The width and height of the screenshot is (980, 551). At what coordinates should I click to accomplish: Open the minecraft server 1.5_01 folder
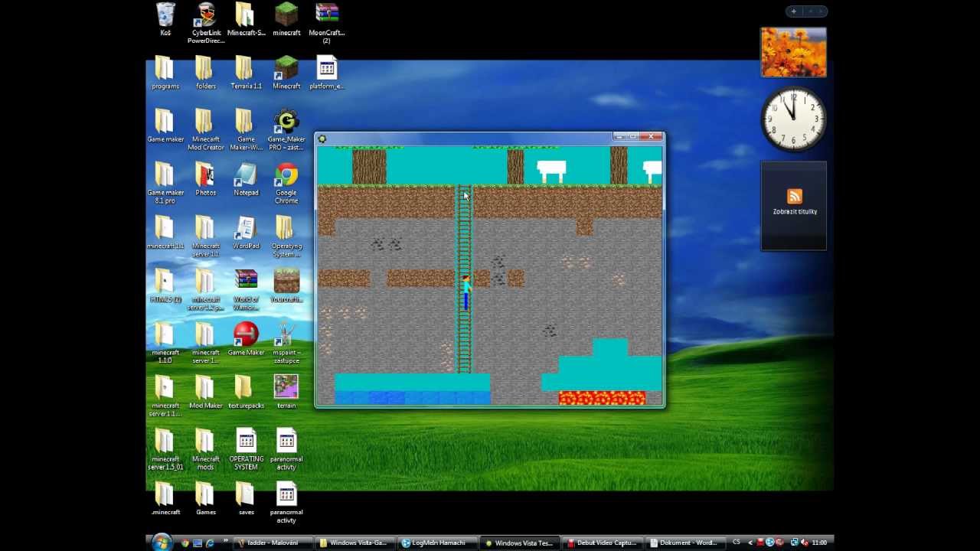(x=165, y=449)
